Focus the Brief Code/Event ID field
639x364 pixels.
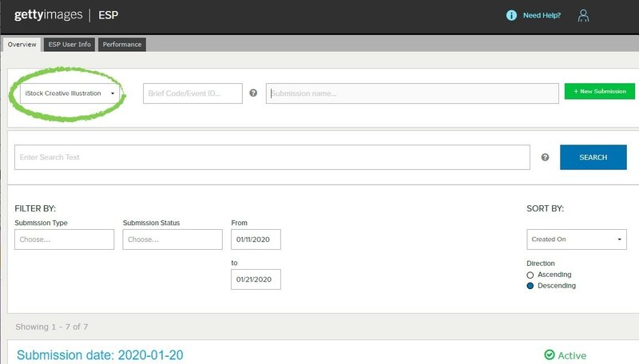pos(192,93)
